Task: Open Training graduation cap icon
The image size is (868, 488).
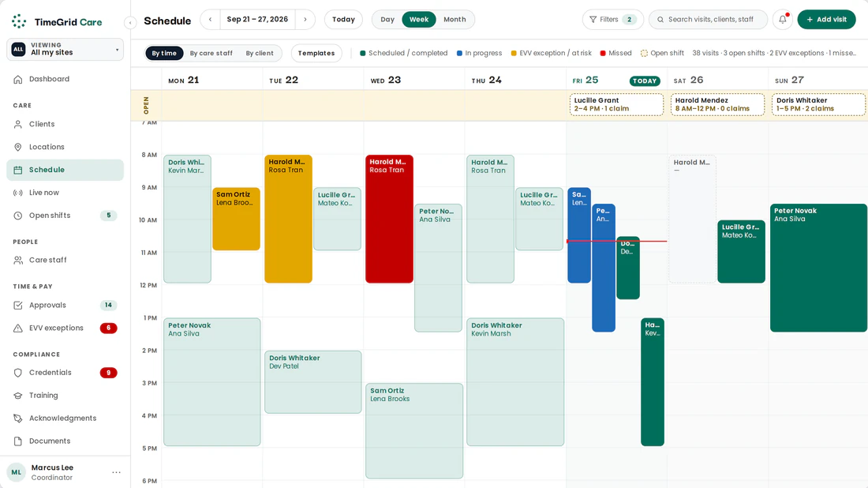Action: [17, 396]
